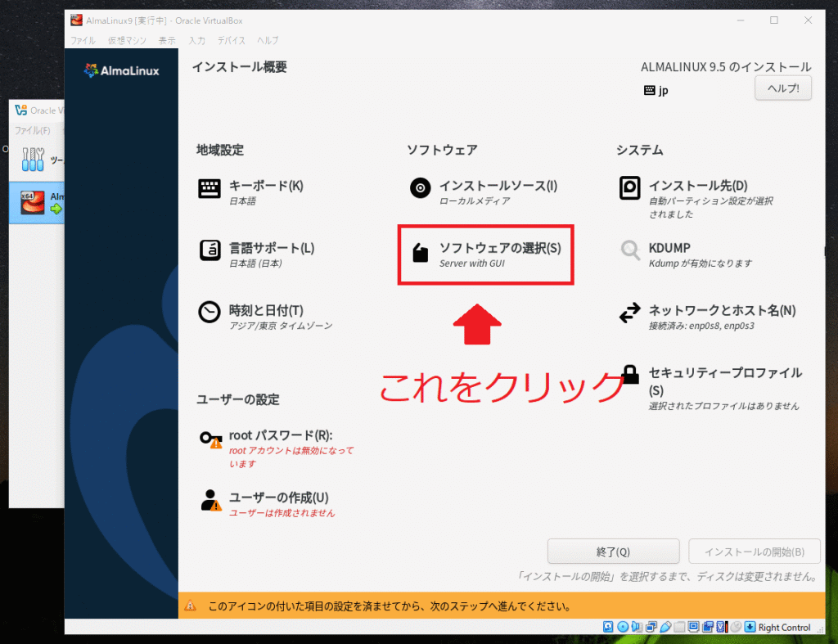This screenshot has width=838, height=644.
Task: Click the インストール概要 heading
Action: (x=240, y=67)
